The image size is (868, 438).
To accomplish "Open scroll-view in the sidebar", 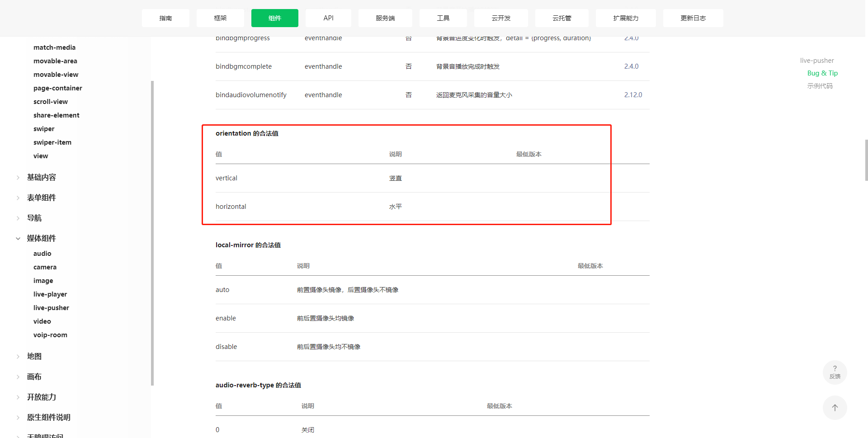I will [x=50, y=102].
